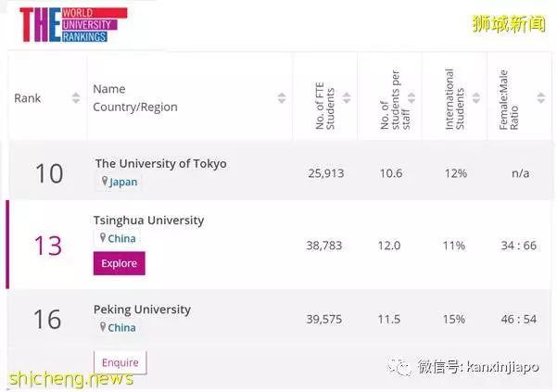The image size is (557, 392).
Task: Sort by International Students arrows
Action: point(476,97)
